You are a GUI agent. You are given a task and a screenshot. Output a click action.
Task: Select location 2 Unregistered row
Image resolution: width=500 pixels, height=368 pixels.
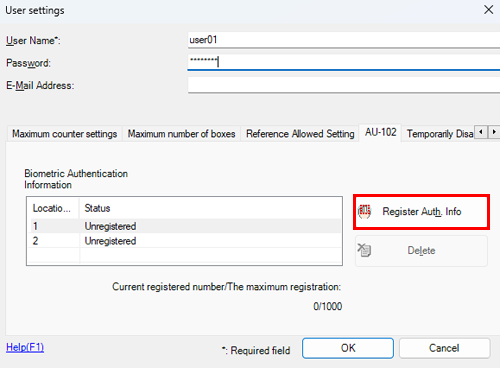186,241
